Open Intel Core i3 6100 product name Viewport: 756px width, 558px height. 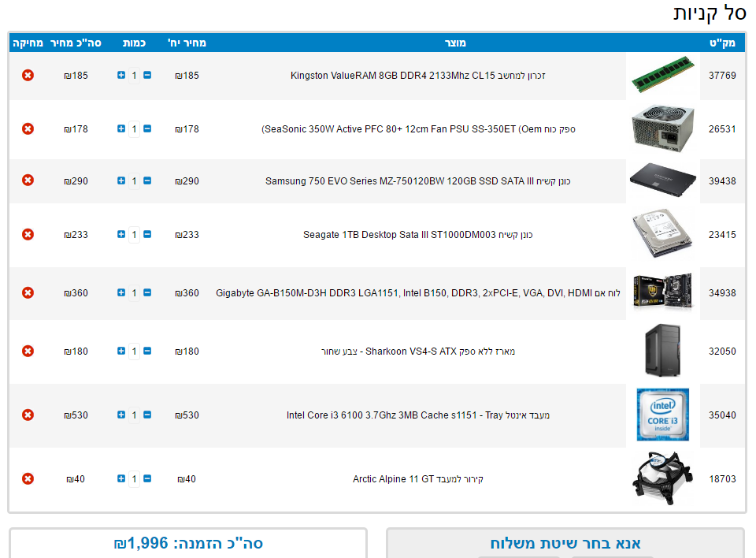pos(417,415)
